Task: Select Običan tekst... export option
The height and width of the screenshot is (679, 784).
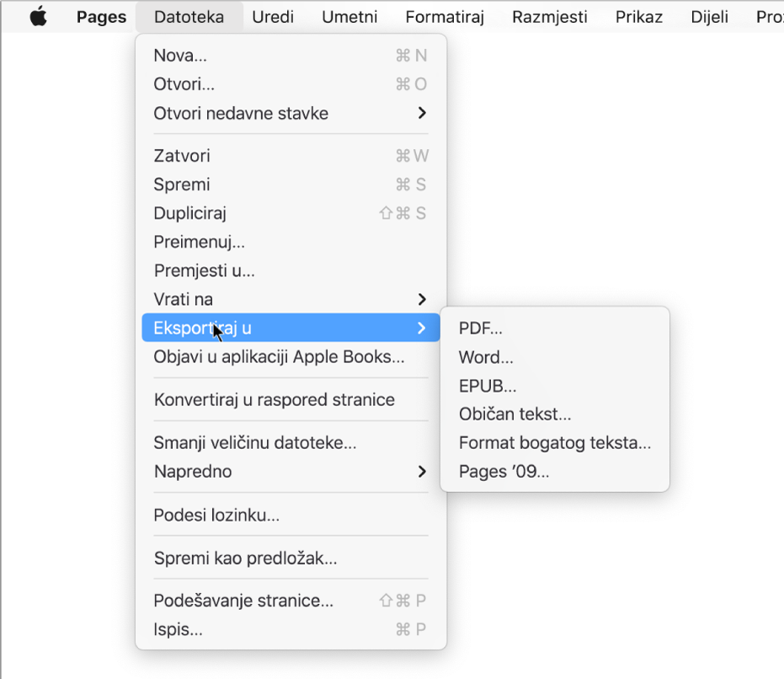Action: coord(554,414)
